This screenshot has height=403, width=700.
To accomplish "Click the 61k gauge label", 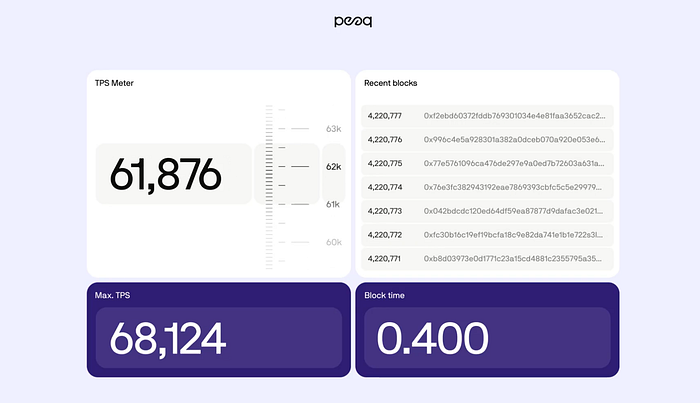I will tap(333, 204).
